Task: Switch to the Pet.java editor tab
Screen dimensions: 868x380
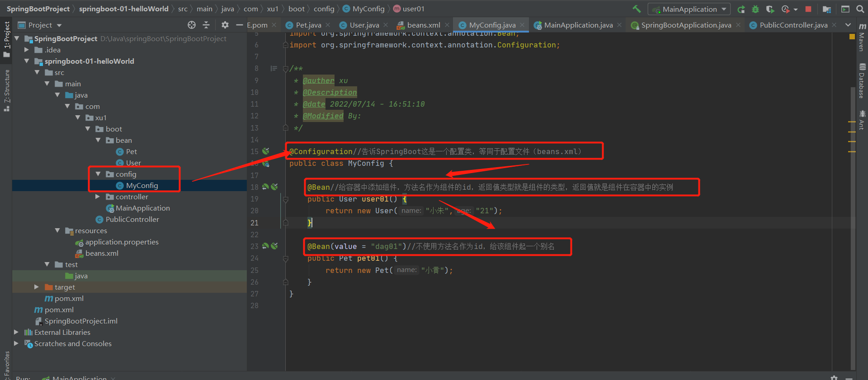Action: click(x=308, y=25)
